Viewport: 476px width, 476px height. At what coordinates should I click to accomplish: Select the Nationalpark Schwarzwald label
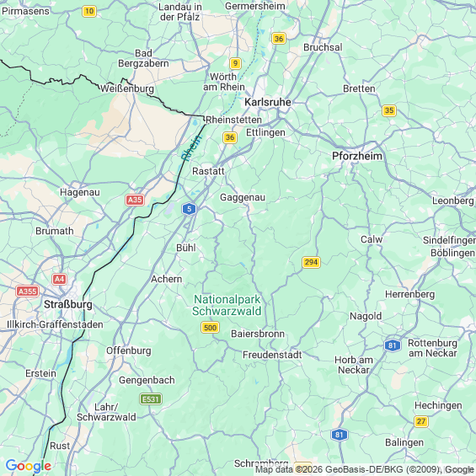pyautogui.click(x=227, y=305)
